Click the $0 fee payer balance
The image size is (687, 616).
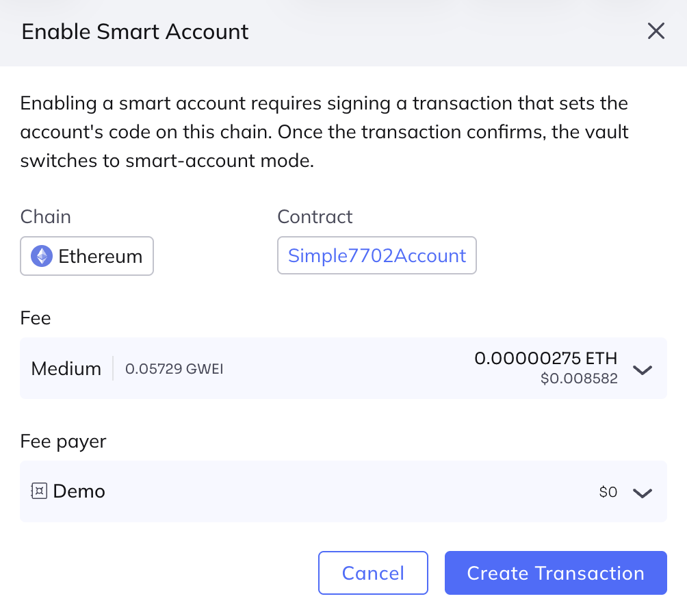click(608, 492)
